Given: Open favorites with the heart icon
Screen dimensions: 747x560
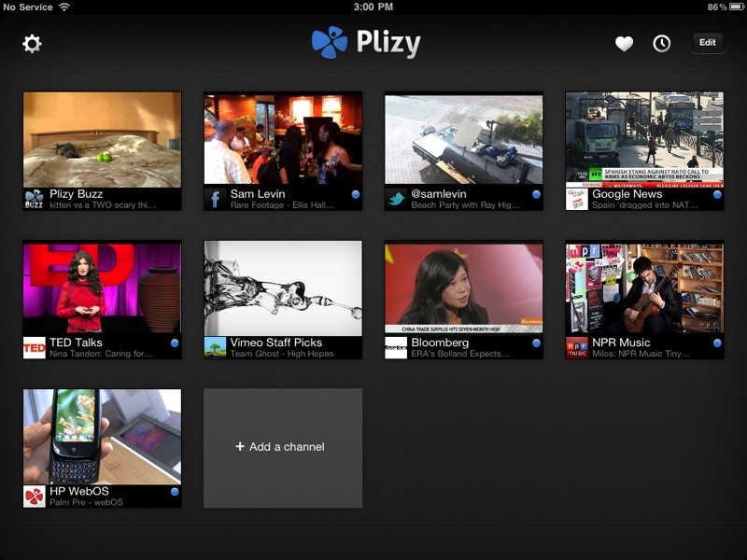Looking at the screenshot, I should pyautogui.click(x=624, y=44).
